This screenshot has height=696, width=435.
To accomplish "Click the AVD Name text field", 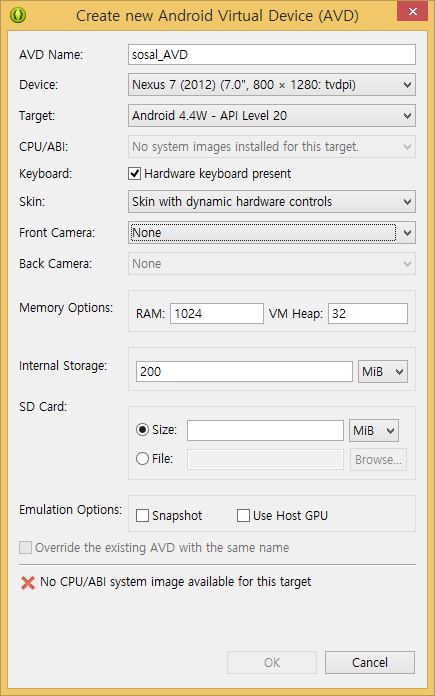I will pyautogui.click(x=272, y=55).
